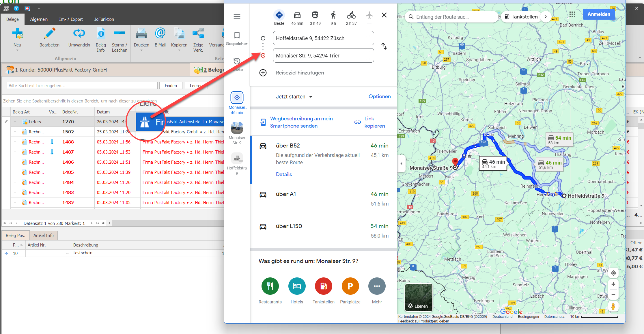Expand the Drucken dropdown arrow

141,50
